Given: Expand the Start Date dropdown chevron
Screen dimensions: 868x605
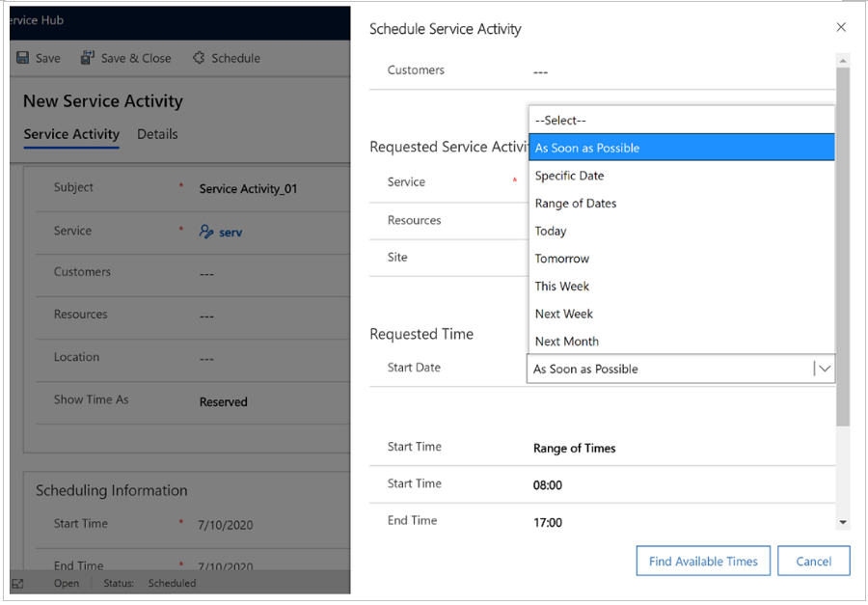Looking at the screenshot, I should pos(825,369).
